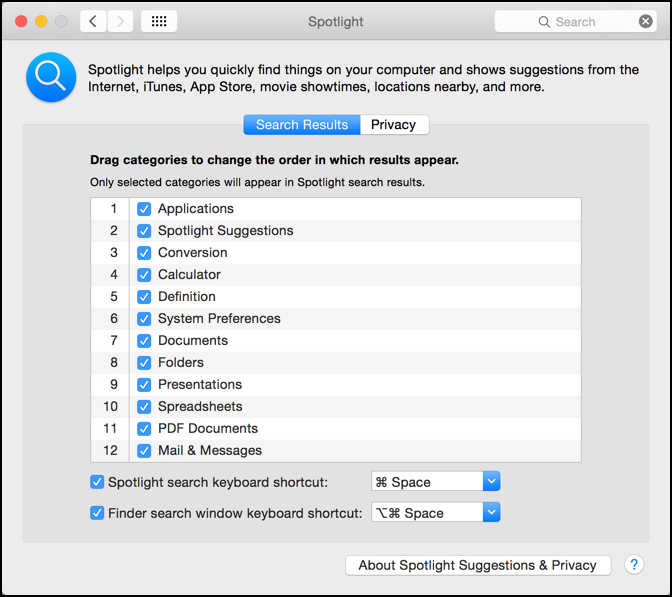The width and height of the screenshot is (672, 597).
Task: Select the Spreadsheets row label
Action: pos(200,406)
